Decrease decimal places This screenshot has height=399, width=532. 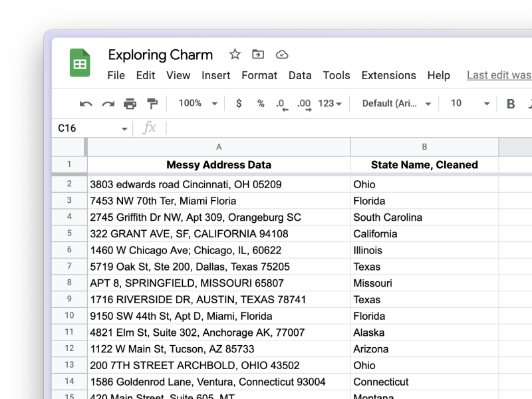pyautogui.click(x=282, y=104)
